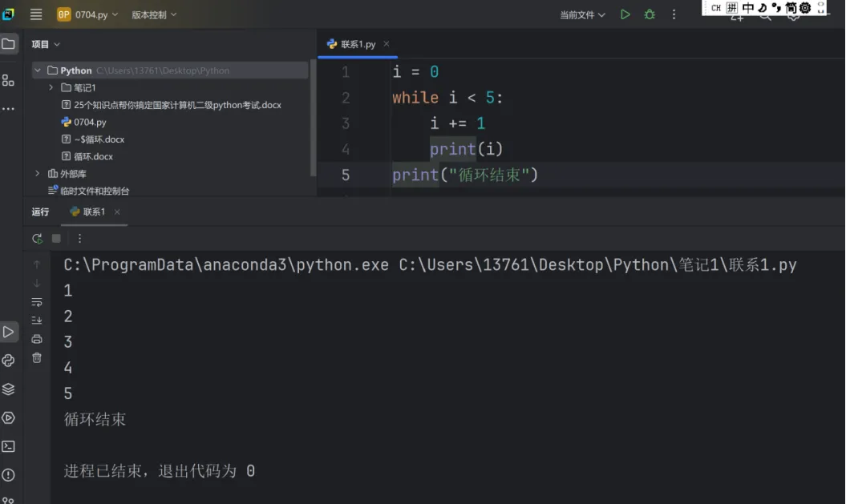The width and height of the screenshot is (846, 504).
Task: Open the 当前文件 run configuration dropdown
Action: click(582, 15)
